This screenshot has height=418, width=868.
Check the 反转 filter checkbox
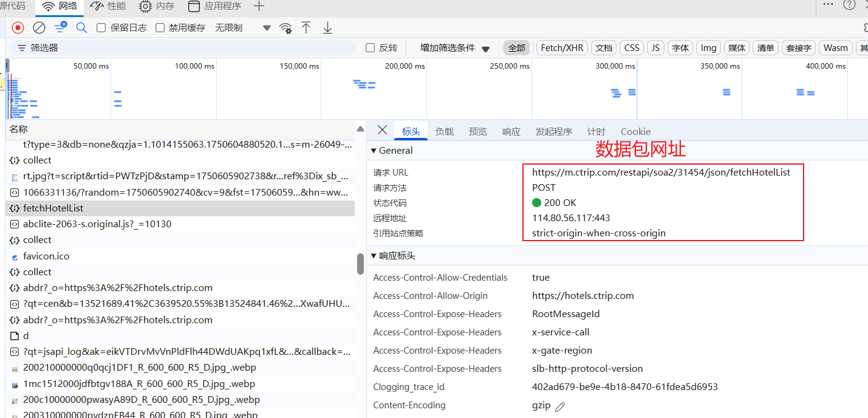click(x=370, y=48)
